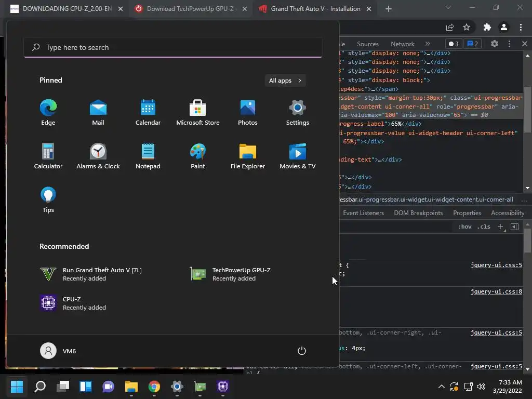Click the power button icon
The width and height of the screenshot is (532, 399).
click(302, 351)
